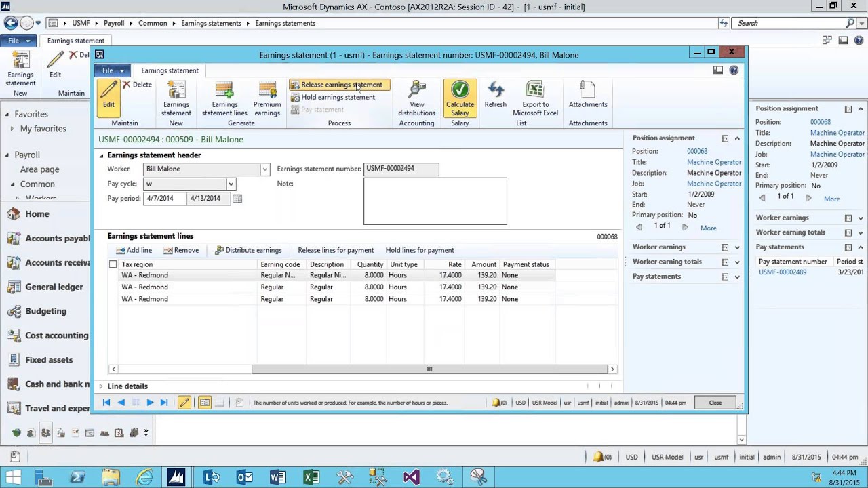Click Delete in the Maintain group
868x488 pixels.
[x=137, y=85]
